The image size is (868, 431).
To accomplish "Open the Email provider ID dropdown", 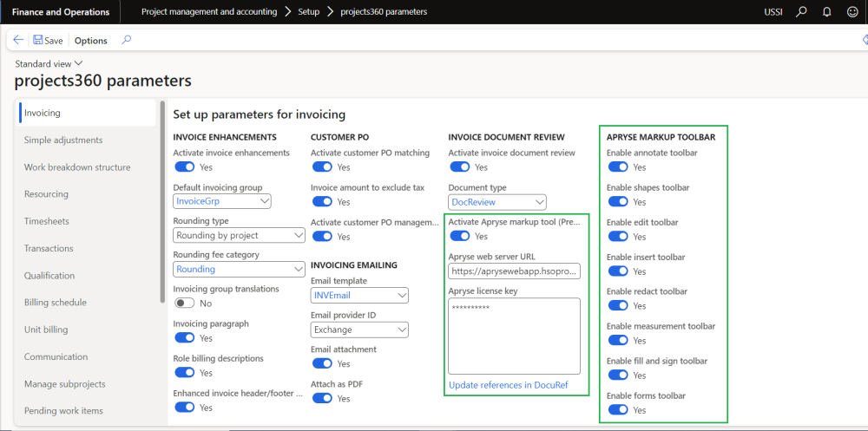I will tap(401, 330).
